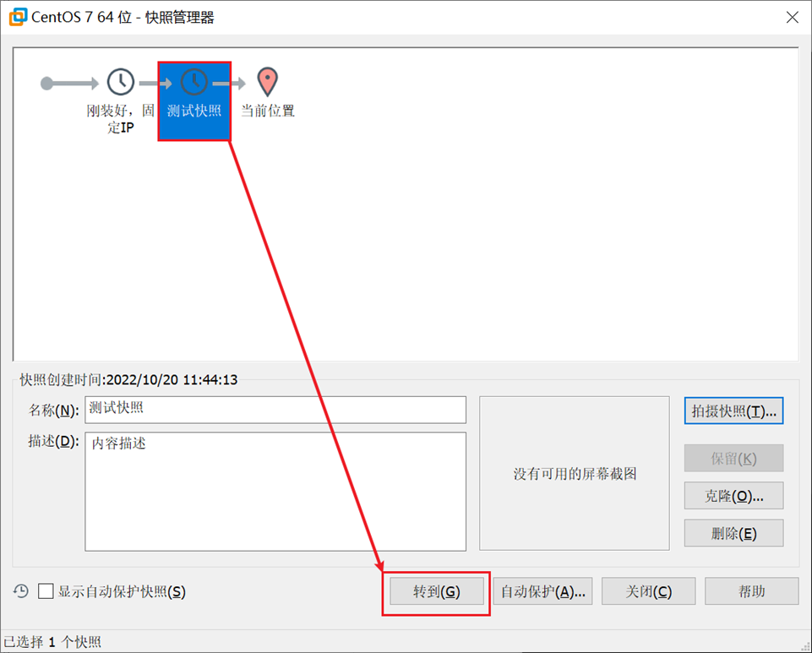Enable 显示自动保护快照 checkbox
The width and height of the screenshot is (812, 653).
click(x=46, y=590)
